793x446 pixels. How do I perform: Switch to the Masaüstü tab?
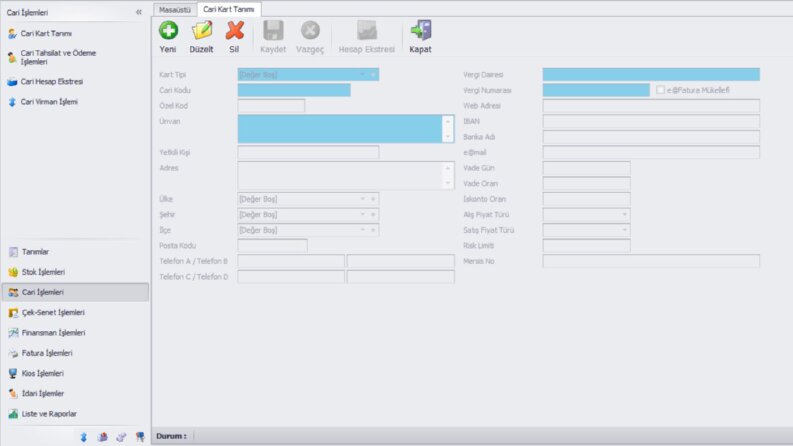pyautogui.click(x=174, y=10)
